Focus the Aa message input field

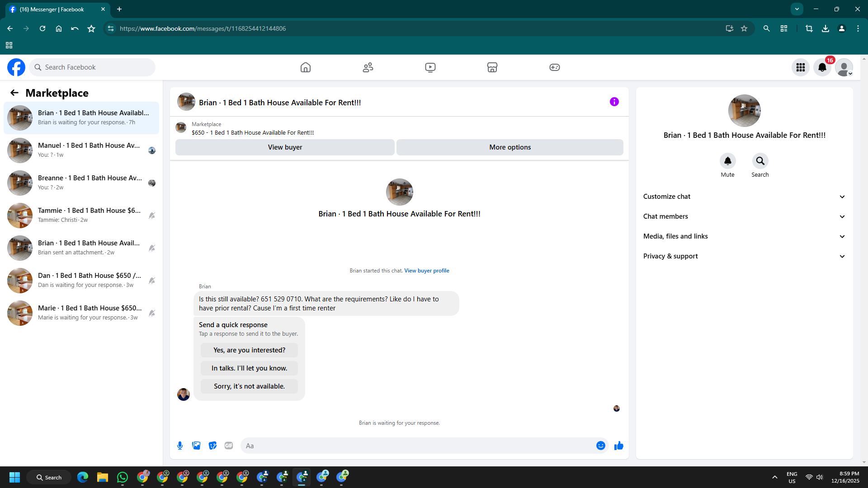pyautogui.click(x=418, y=446)
